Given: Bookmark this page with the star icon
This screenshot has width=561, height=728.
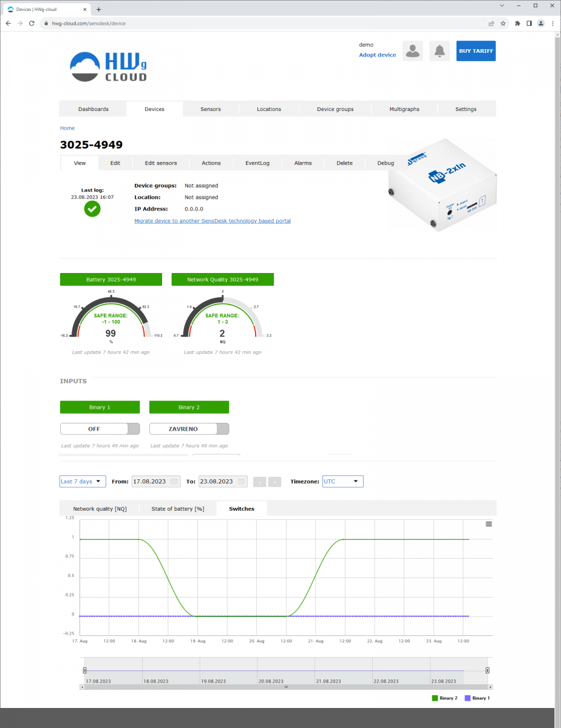Looking at the screenshot, I should [503, 23].
